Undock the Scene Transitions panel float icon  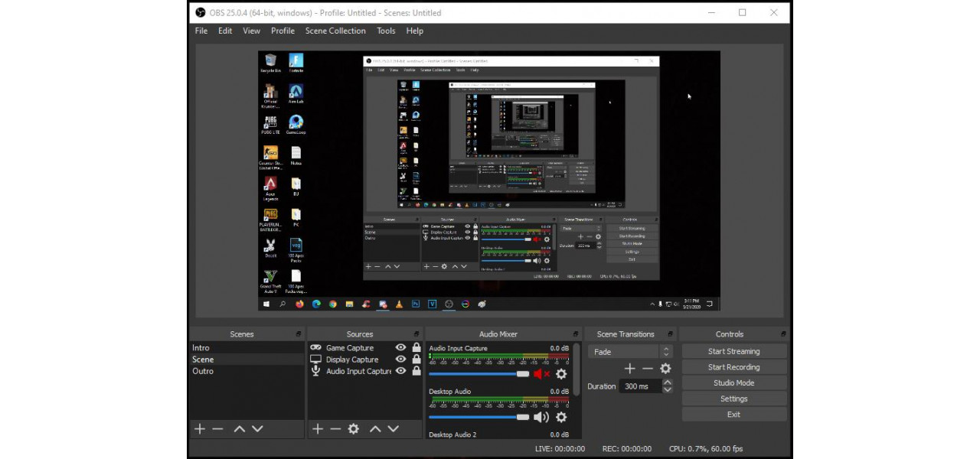click(x=670, y=334)
